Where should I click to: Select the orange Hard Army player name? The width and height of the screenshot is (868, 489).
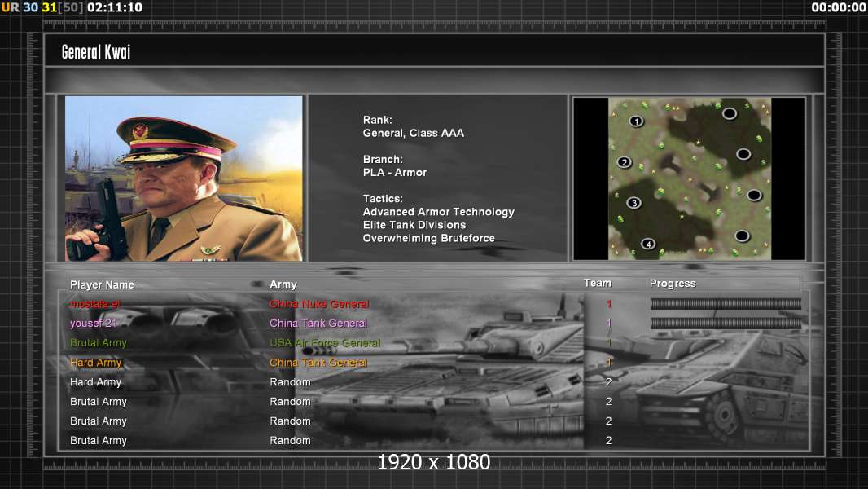[x=96, y=363]
